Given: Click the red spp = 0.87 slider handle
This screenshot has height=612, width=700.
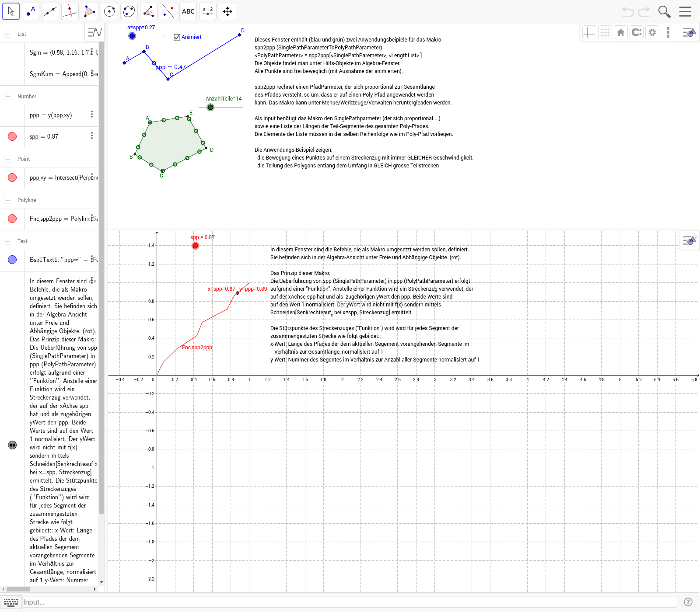Looking at the screenshot, I should click(196, 246).
